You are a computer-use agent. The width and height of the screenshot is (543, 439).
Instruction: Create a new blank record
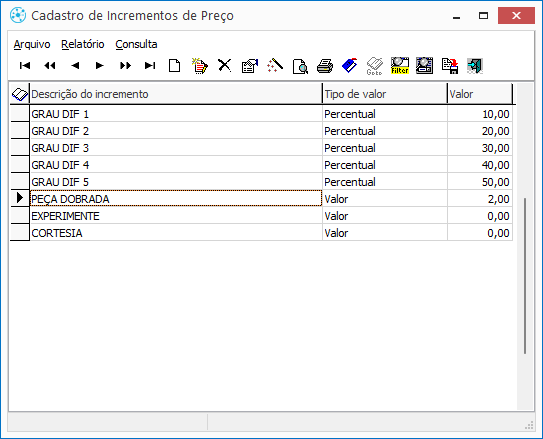[x=175, y=65]
